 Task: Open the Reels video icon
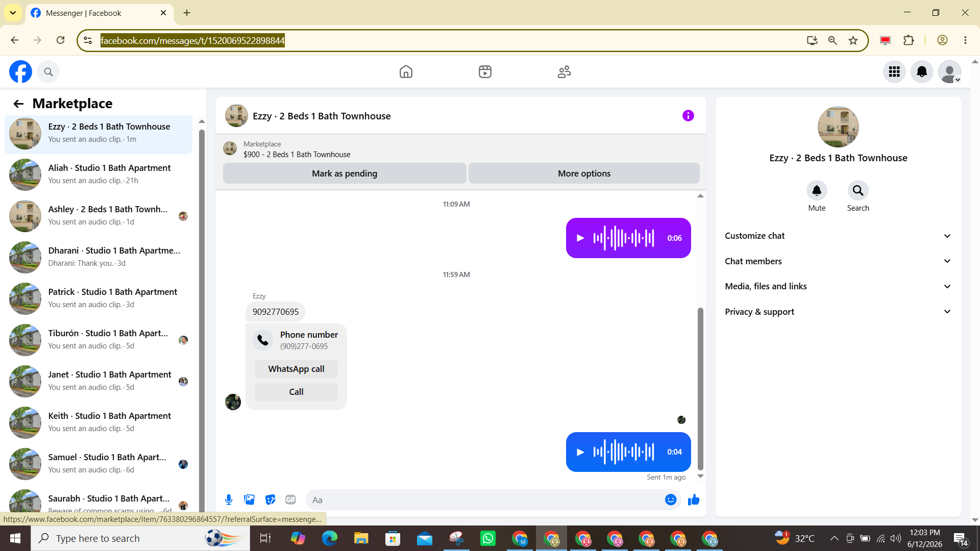485,72
